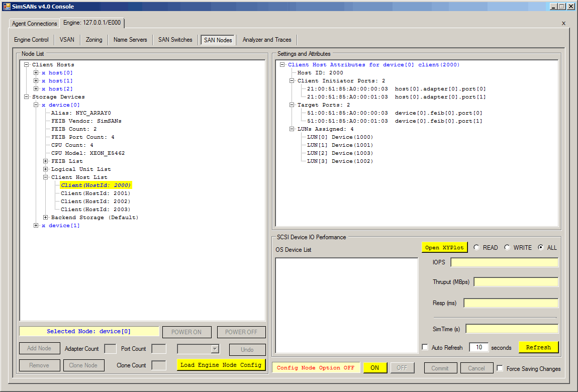Expand the FEIB List node
The height and width of the screenshot is (392, 578).
[46, 161]
